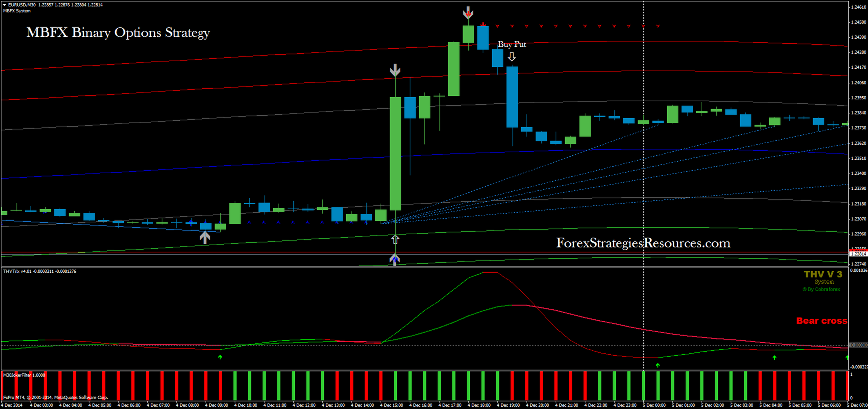Viewport: 868px width, 409px height.
Task: Click the green up arrow near 5 Dec 00:00 in THVTrix
Action: (658, 365)
